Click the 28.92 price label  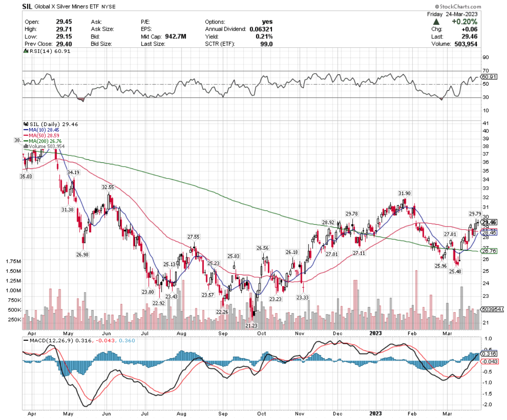click(x=328, y=223)
